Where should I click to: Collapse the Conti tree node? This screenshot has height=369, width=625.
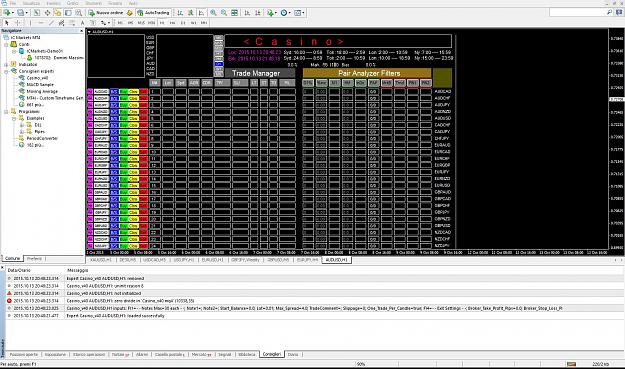click(6, 44)
